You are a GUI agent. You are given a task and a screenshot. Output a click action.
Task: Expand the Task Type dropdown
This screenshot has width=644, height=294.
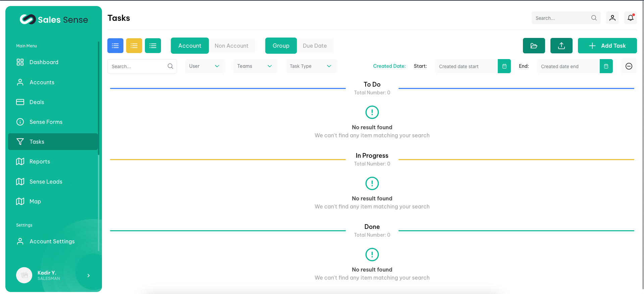click(311, 66)
